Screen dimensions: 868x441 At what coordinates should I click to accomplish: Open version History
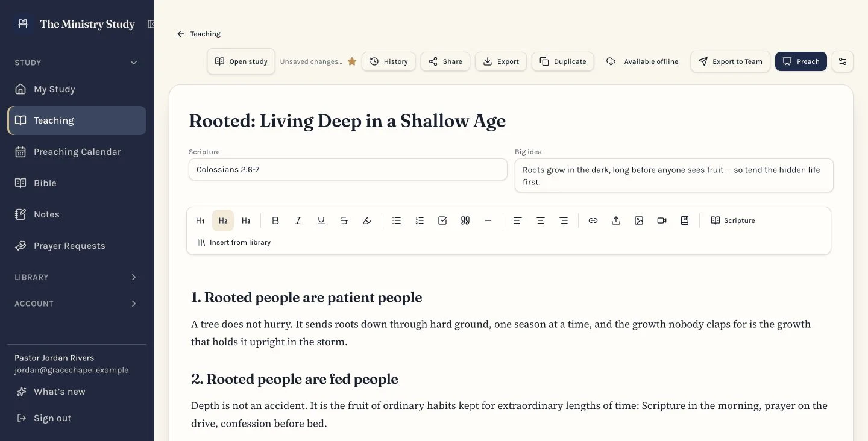coord(389,61)
